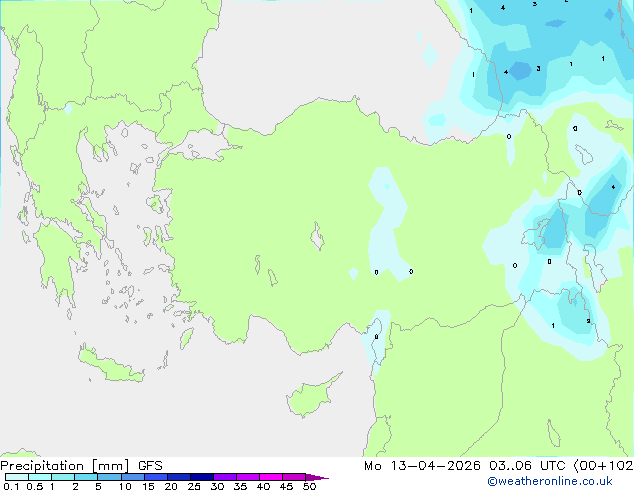This screenshot has width=634, height=490.
Task: Click the legend label '30'
Action: pyautogui.click(x=217, y=486)
